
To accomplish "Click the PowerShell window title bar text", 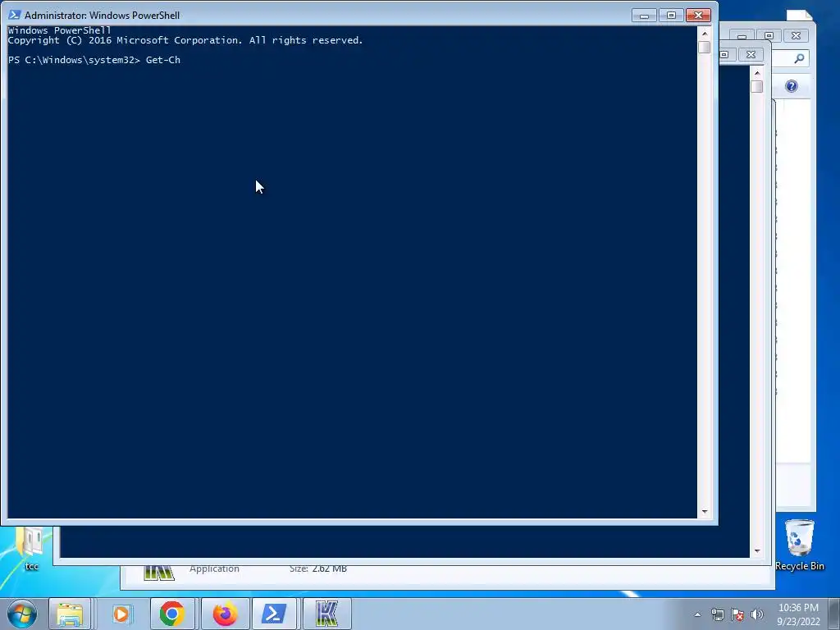I will (x=102, y=16).
